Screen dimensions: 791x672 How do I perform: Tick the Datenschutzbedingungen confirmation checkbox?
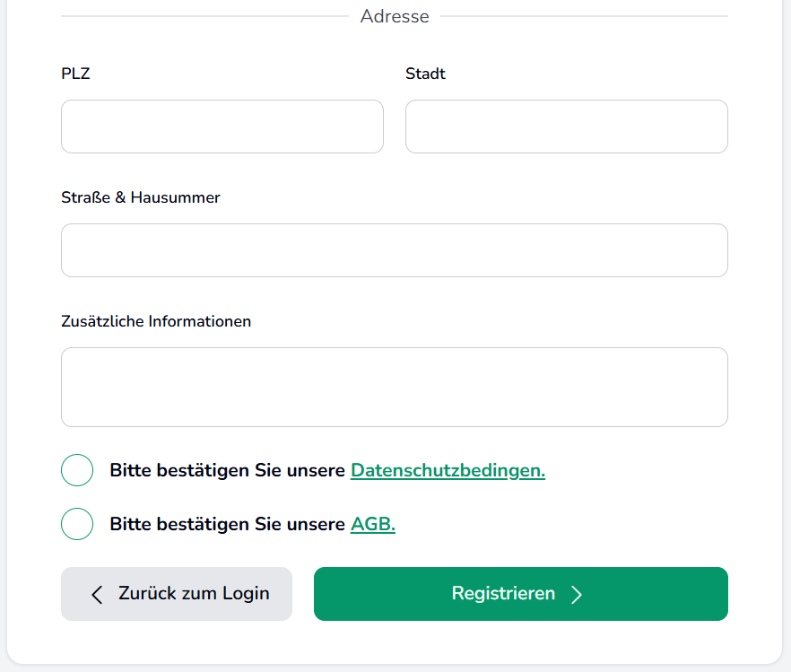pyautogui.click(x=77, y=470)
